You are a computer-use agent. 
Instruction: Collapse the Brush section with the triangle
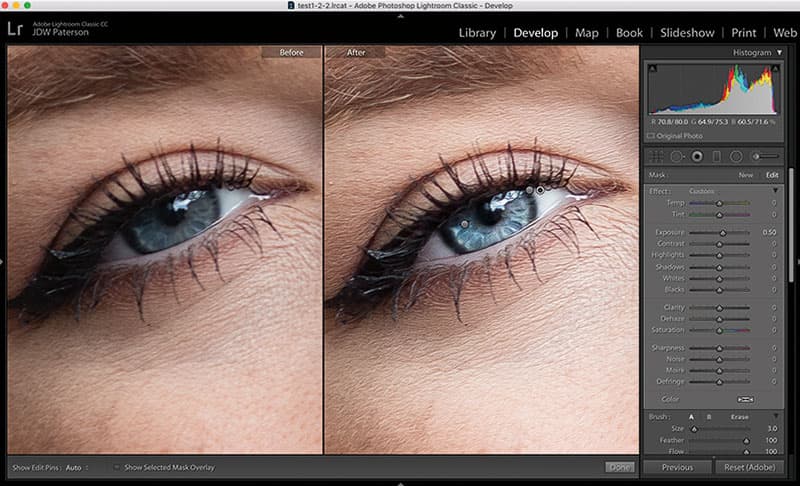(775, 417)
